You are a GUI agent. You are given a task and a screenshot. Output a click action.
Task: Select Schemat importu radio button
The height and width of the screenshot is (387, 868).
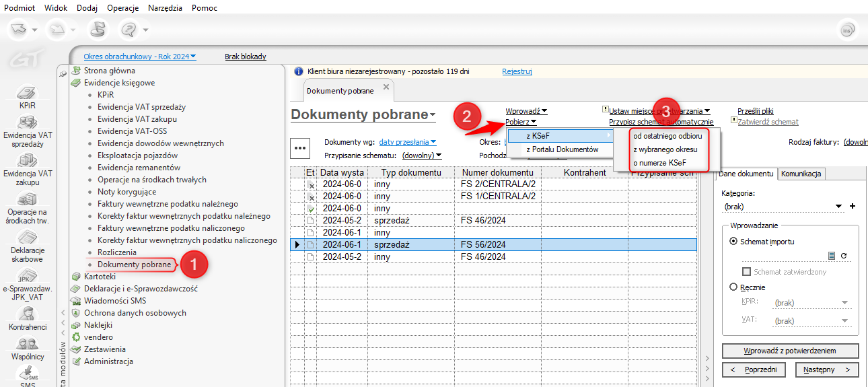pyautogui.click(x=733, y=242)
